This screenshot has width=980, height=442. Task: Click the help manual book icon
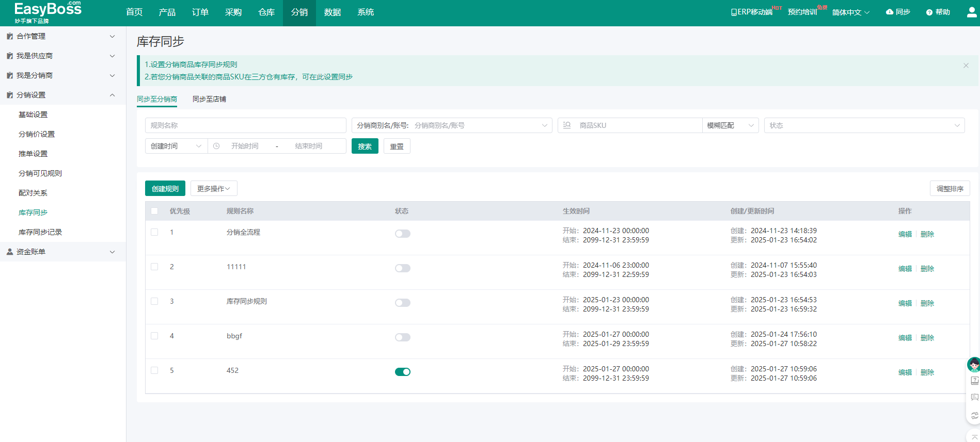[x=974, y=381]
